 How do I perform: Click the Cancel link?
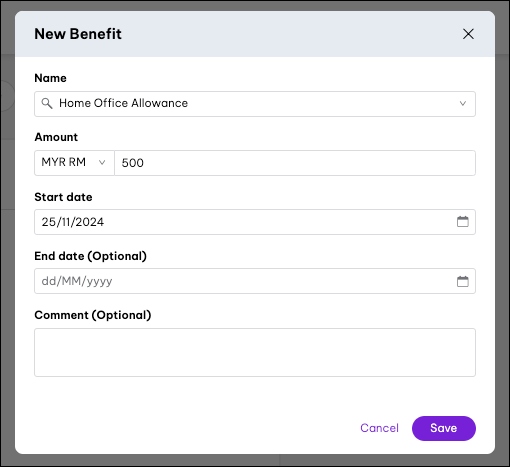[379, 428]
